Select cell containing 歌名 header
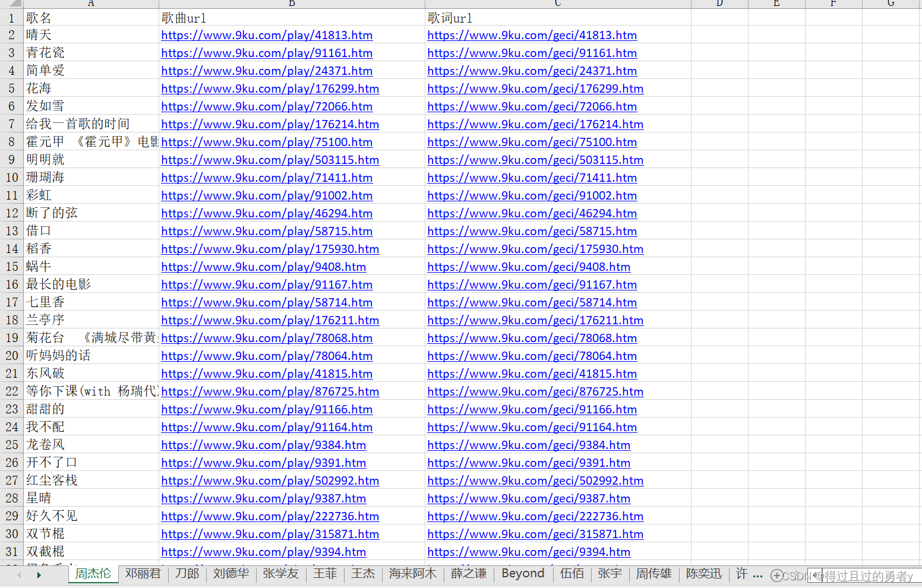 (x=91, y=17)
